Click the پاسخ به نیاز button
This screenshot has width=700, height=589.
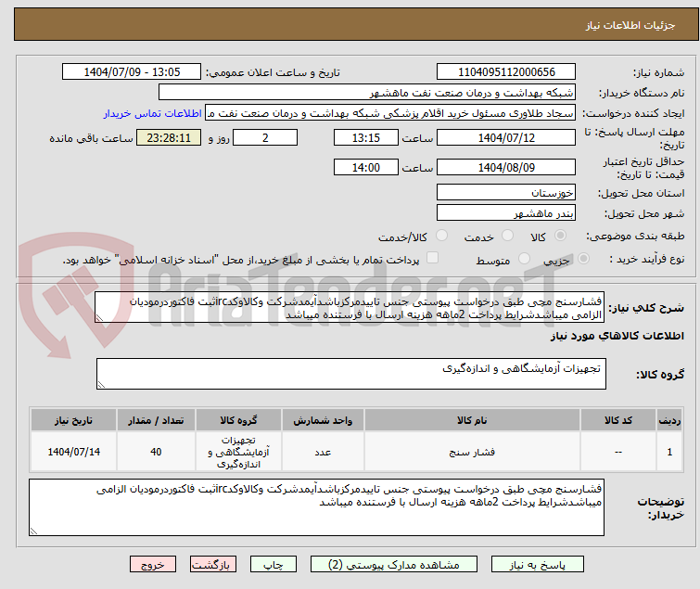538,565
